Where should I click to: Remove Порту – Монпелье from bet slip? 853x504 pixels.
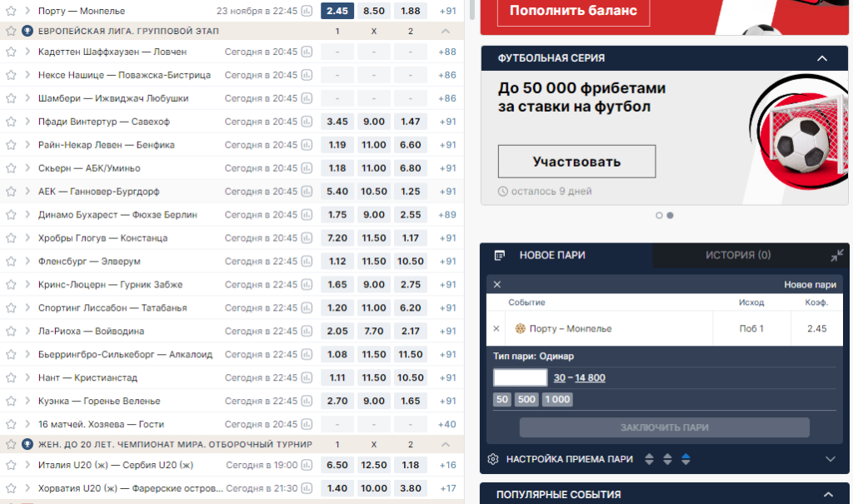tap(496, 329)
